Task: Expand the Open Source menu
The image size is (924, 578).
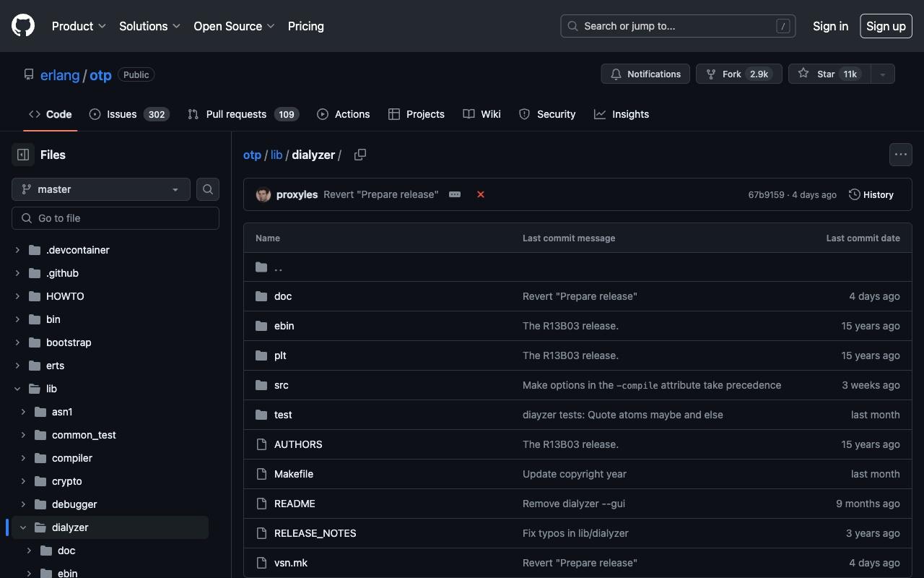Action: click(234, 26)
